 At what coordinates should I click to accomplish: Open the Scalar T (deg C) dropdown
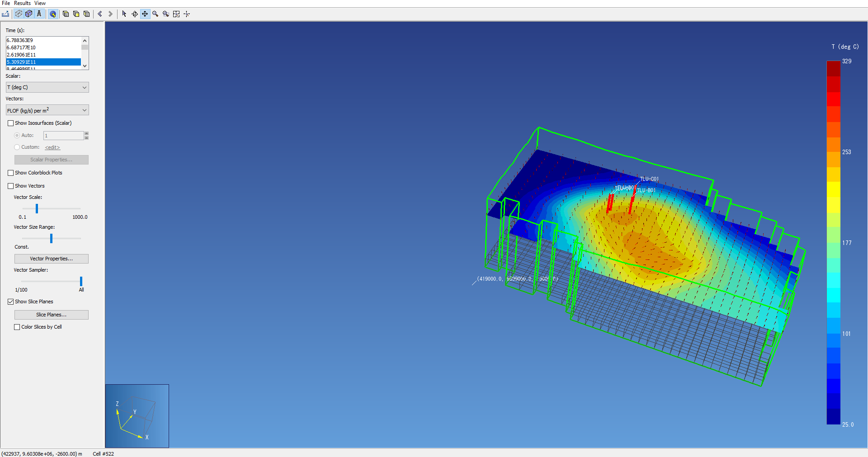coord(47,87)
